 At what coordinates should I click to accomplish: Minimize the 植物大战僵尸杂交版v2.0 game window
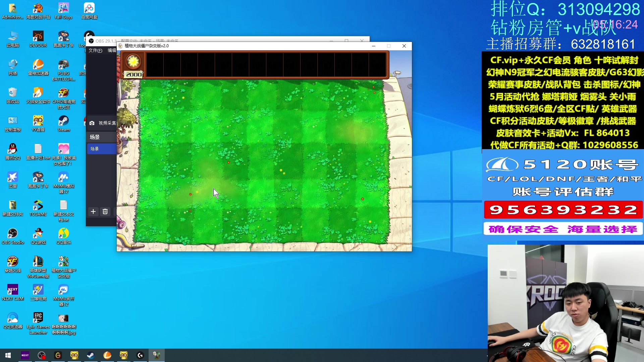pyautogui.click(x=373, y=46)
